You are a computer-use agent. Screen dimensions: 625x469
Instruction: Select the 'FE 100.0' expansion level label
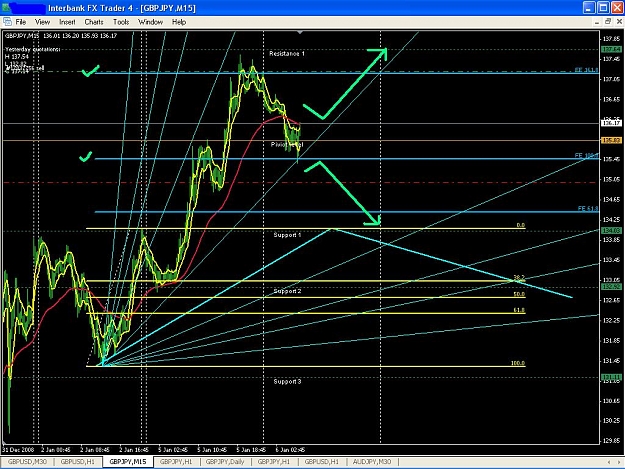click(x=586, y=155)
